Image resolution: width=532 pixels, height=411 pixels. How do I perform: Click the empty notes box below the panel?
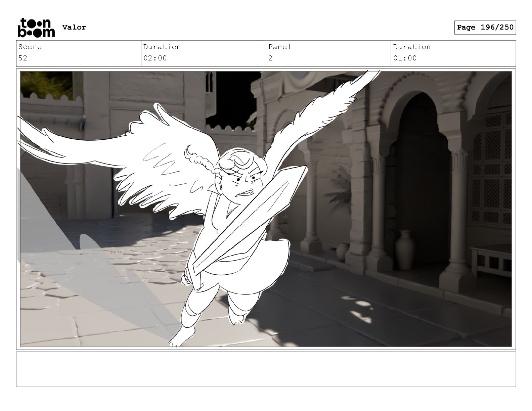click(x=266, y=369)
